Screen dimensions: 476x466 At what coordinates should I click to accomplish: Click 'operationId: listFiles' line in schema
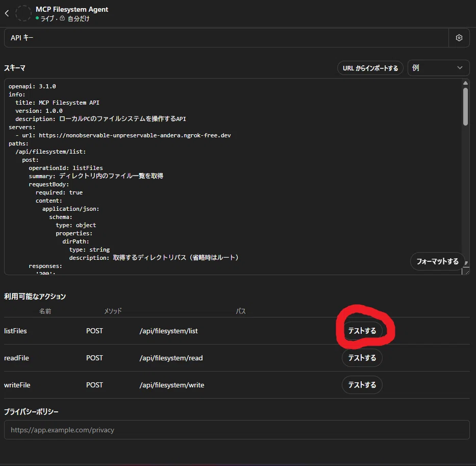pyautogui.click(x=66, y=168)
